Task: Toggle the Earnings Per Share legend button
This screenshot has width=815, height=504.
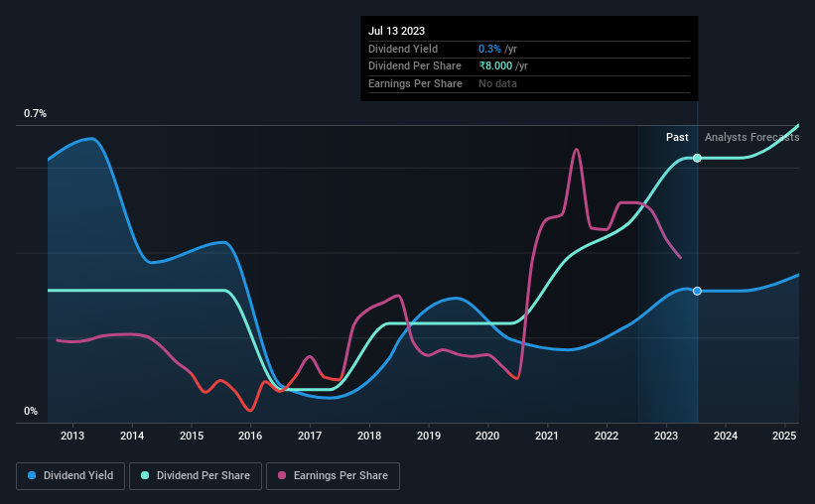Action: coord(333,476)
